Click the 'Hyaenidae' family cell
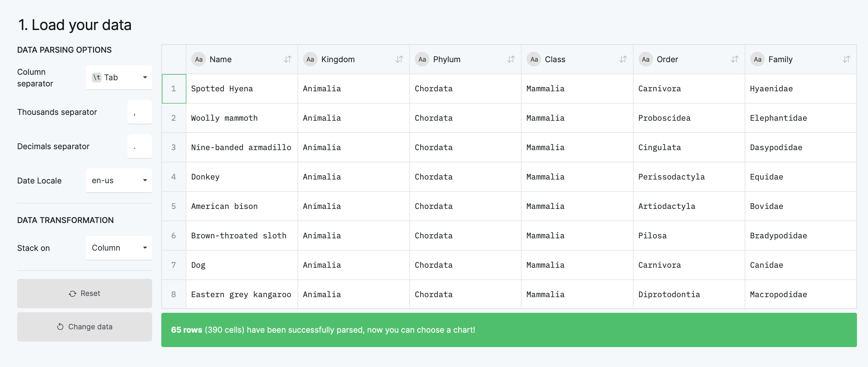 pyautogui.click(x=801, y=89)
